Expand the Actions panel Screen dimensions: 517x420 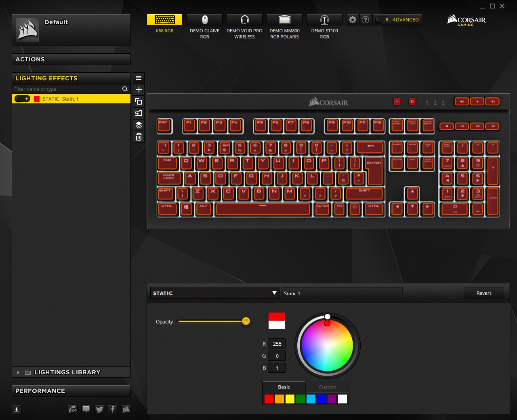coord(71,59)
